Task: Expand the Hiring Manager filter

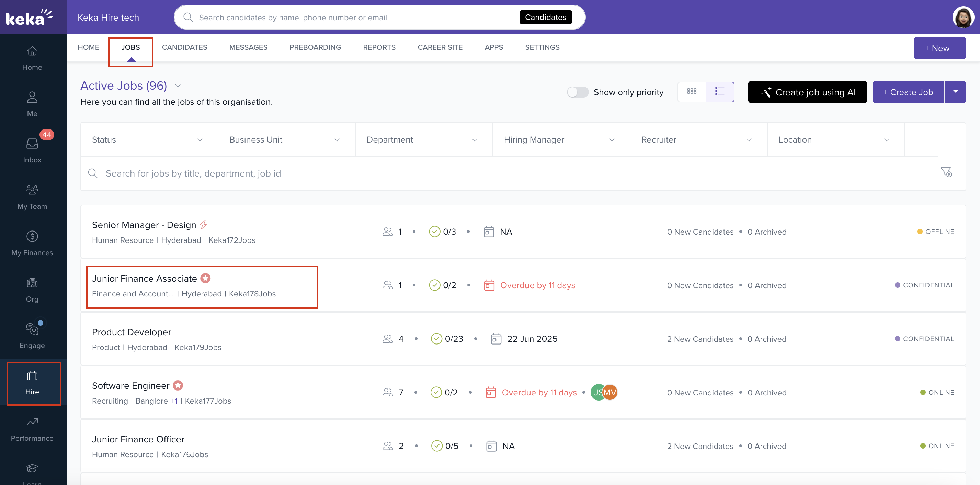Action: (x=559, y=139)
